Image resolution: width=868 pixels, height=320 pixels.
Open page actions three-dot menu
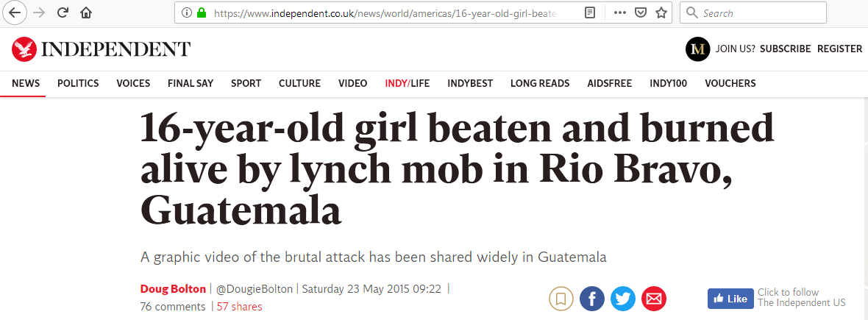point(620,13)
